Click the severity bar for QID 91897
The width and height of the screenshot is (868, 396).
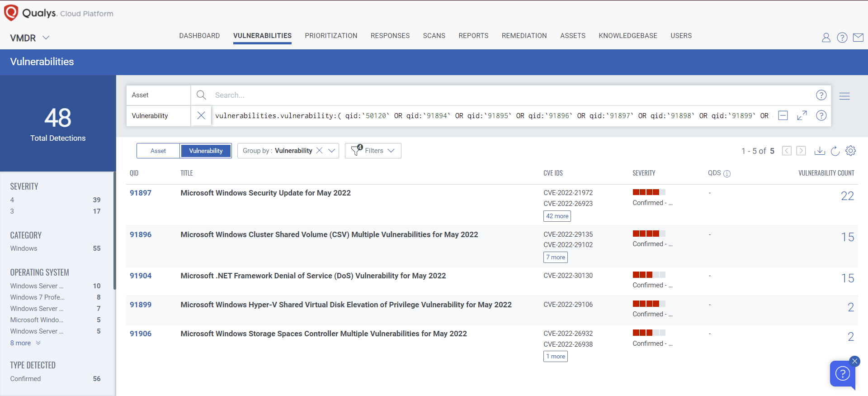(649, 192)
